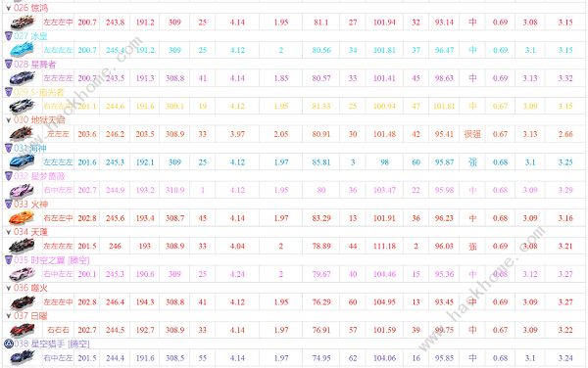Click the shield badge beside 029 S-追光者
The image size is (588, 368).
9,92
